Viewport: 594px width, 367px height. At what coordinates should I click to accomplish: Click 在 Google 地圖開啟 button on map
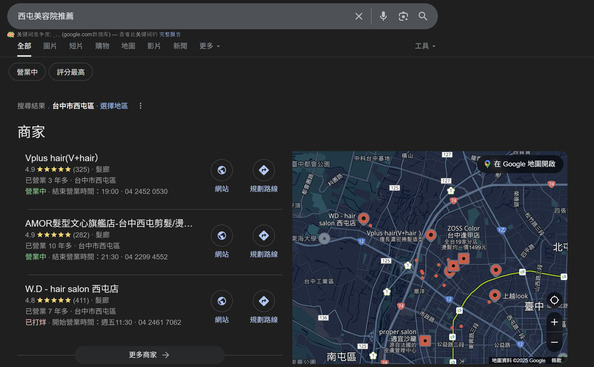pos(521,164)
